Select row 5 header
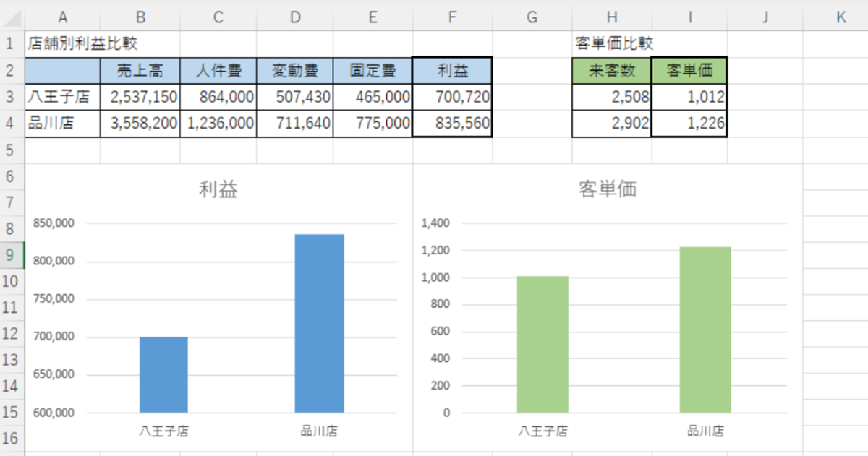Screen dimensions: 868x456 click(12, 150)
